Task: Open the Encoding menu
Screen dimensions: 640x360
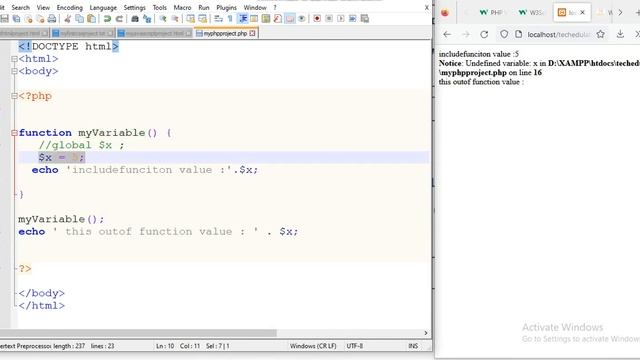Action: pyautogui.click(x=69, y=7)
